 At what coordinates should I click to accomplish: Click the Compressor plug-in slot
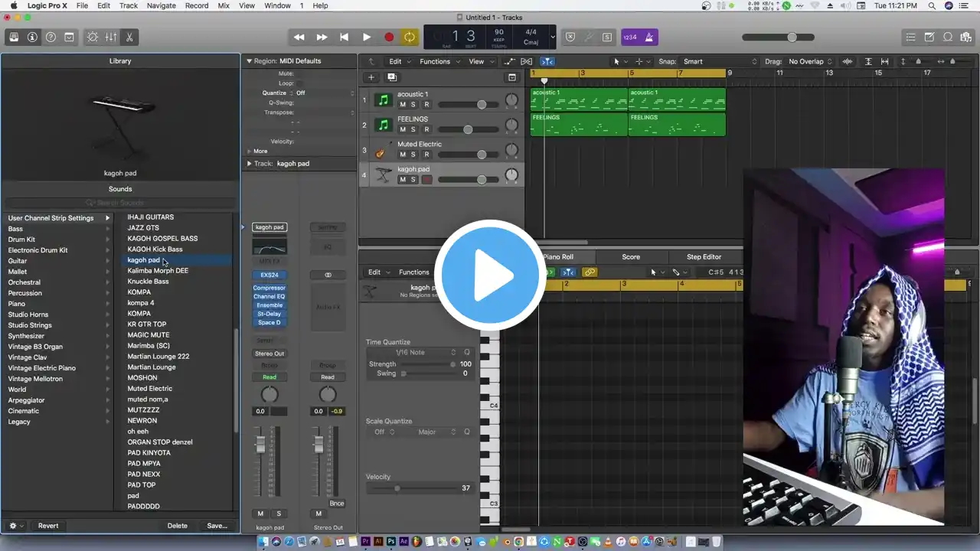coord(269,288)
